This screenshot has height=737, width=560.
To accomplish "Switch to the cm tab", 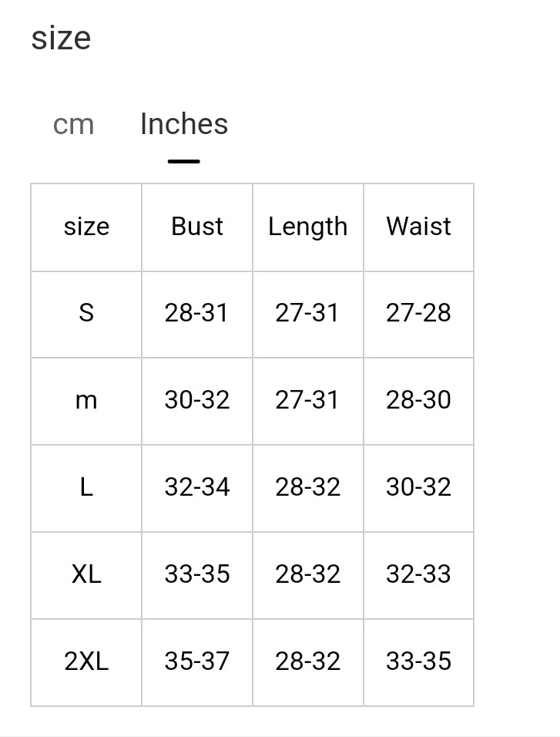I will pyautogui.click(x=74, y=124).
